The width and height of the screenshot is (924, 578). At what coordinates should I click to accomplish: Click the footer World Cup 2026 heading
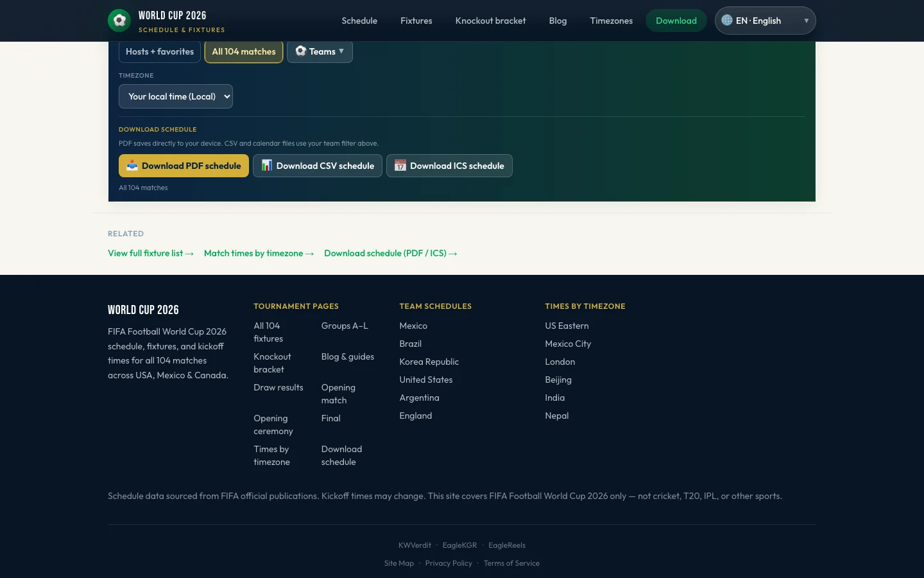click(x=143, y=310)
